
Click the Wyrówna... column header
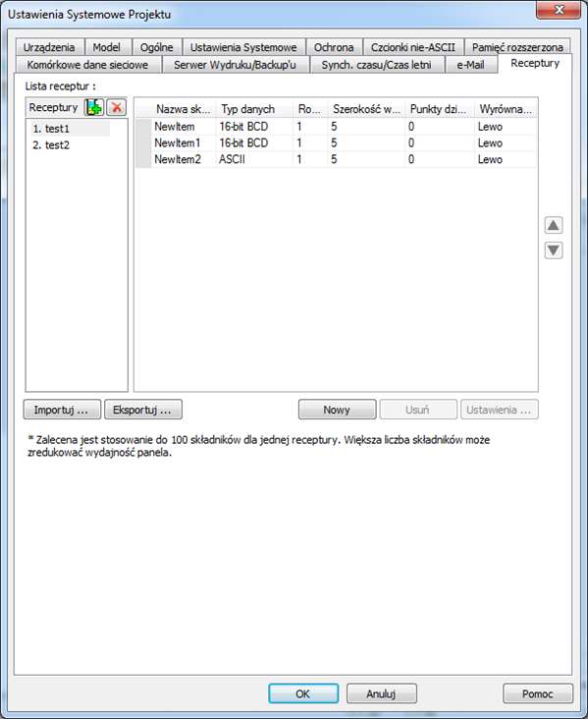506,109
